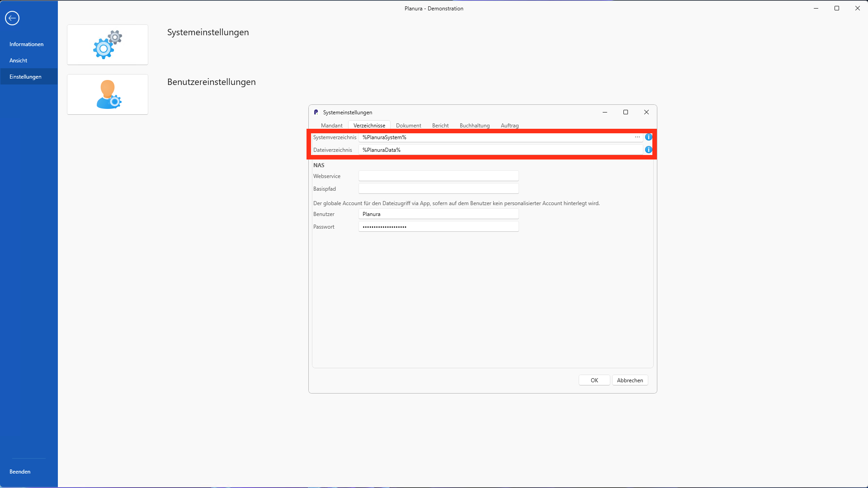Open the Benutzereinstellungen user icon tile
This screenshot has width=868, height=488.
(108, 94)
